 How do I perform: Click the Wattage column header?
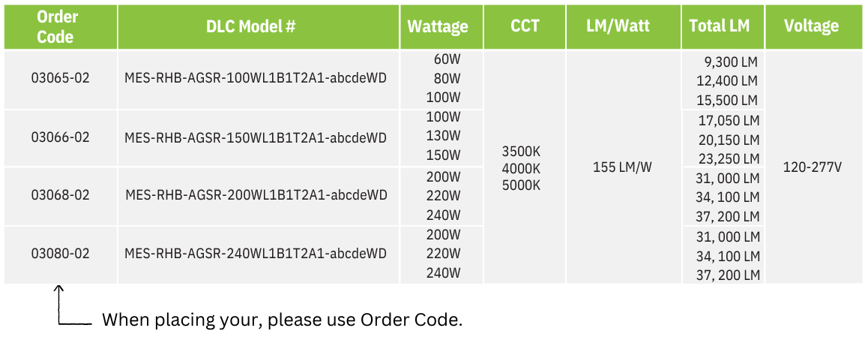(x=441, y=26)
